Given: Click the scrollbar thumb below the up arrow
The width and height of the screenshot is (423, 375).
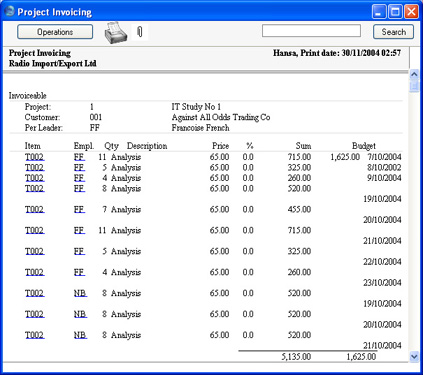Looking at the screenshot, I should (414, 86).
